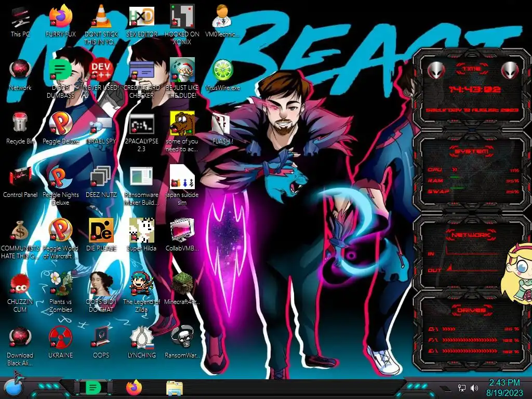The image size is (532, 399).
Task: Open the OOPS desktop shortcut
Action: tap(101, 343)
